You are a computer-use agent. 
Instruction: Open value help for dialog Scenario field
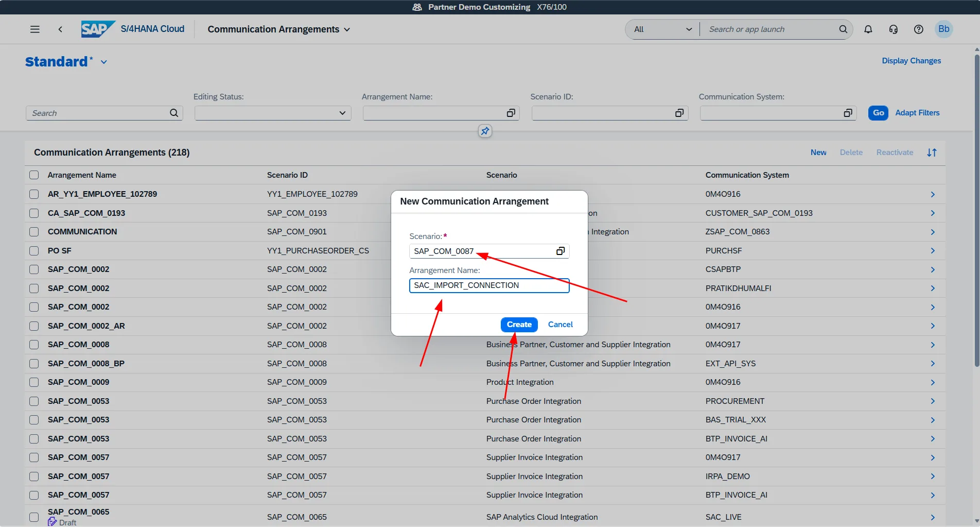coord(561,251)
